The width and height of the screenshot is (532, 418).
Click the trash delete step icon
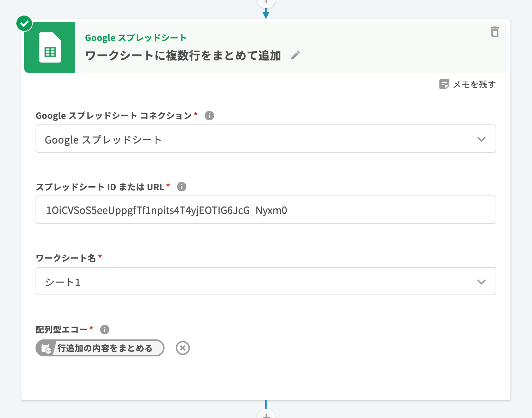(495, 32)
